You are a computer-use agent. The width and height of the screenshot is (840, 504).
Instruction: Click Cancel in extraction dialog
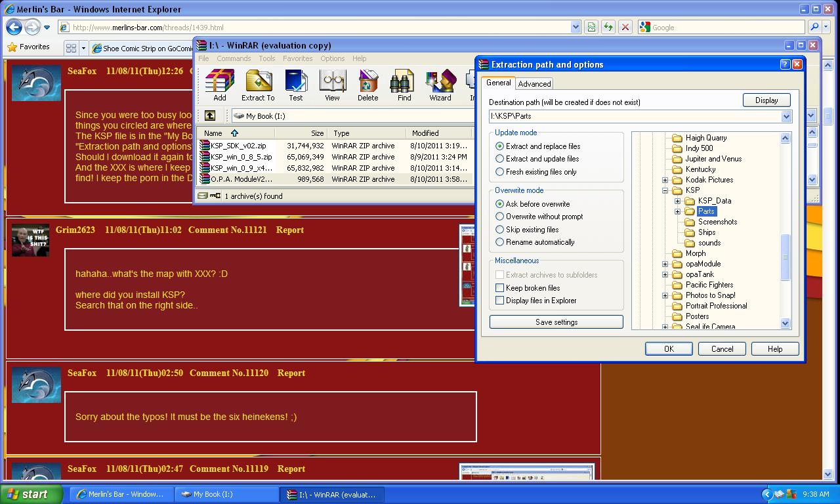722,348
